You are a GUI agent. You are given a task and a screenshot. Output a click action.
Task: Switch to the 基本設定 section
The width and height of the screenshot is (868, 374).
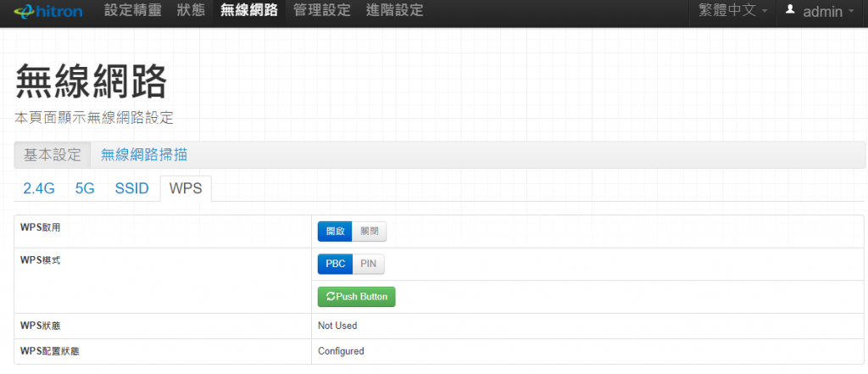(53, 154)
